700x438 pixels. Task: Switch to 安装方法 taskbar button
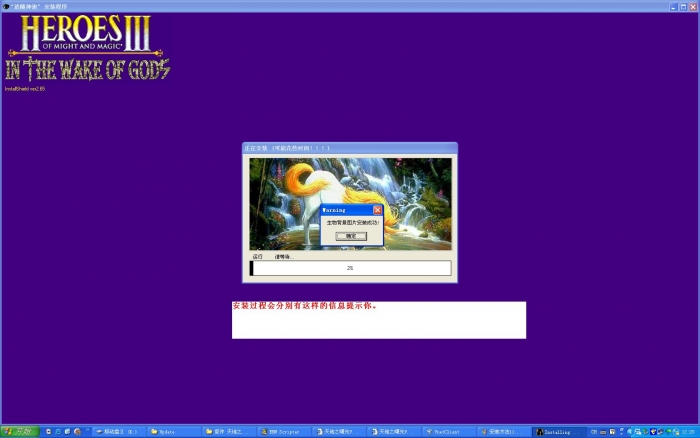[503, 432]
